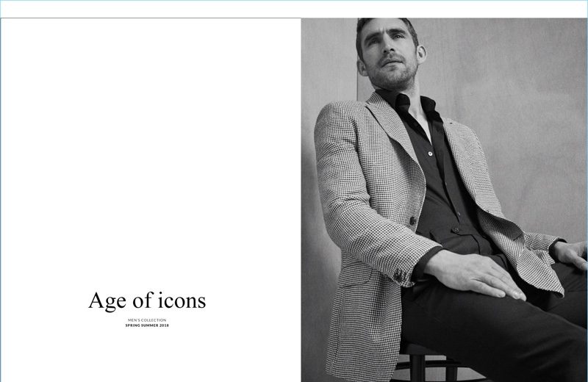Select the 'MEN'S COLLECTION' caption text
The height and width of the screenshot is (382, 588).
[147, 320]
